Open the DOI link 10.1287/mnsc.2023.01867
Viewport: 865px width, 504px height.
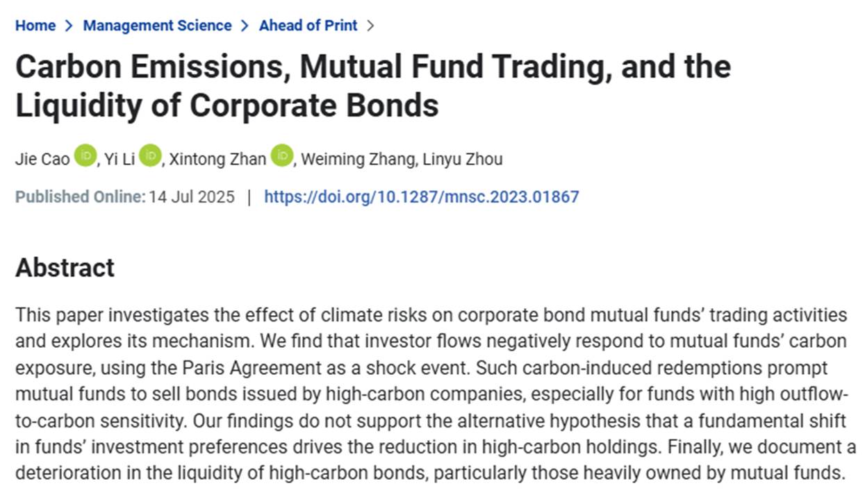click(421, 196)
